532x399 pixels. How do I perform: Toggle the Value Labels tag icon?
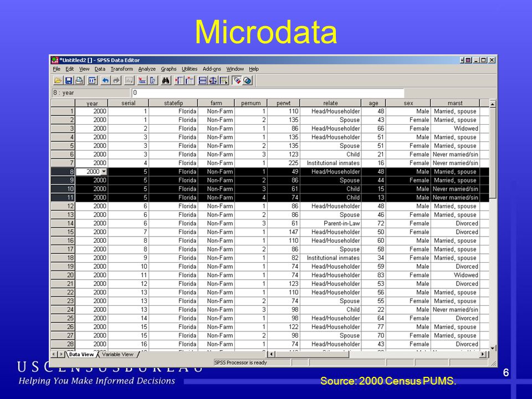click(237, 80)
